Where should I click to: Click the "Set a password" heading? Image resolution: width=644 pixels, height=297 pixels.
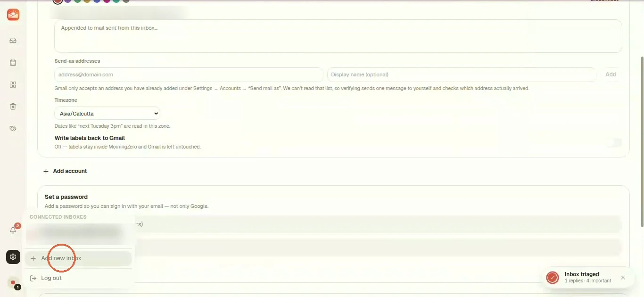click(x=66, y=197)
